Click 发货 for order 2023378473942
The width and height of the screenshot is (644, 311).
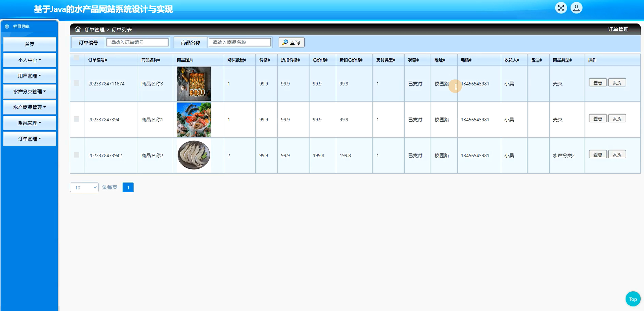coord(617,155)
